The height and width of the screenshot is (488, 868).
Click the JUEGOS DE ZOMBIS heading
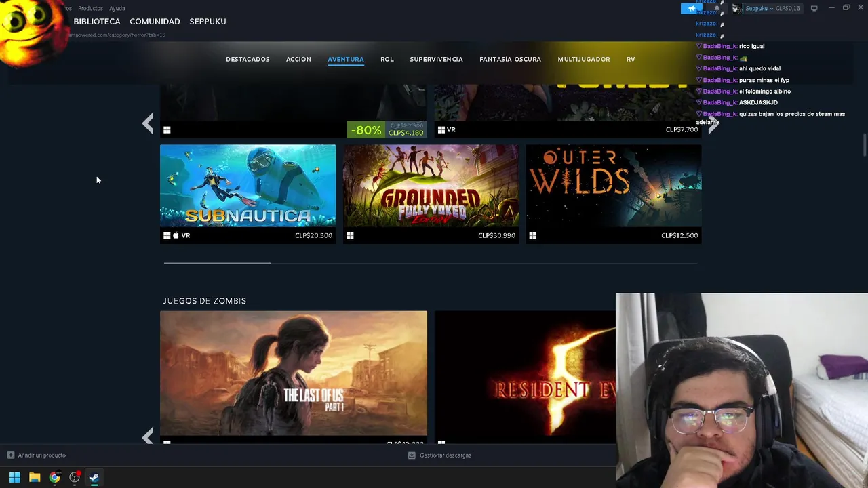click(204, 301)
